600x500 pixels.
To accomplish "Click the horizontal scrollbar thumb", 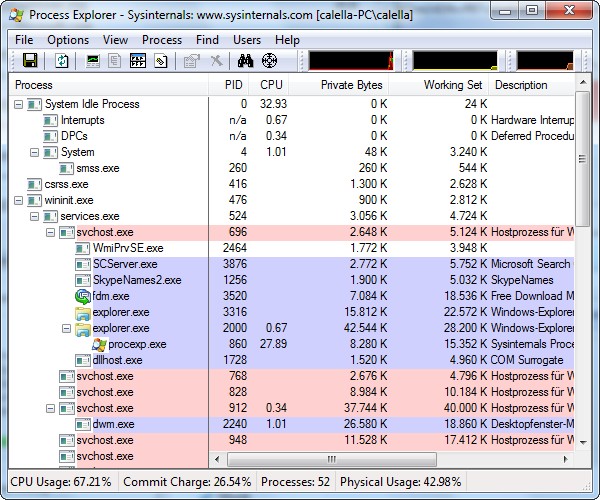I will (x=332, y=459).
